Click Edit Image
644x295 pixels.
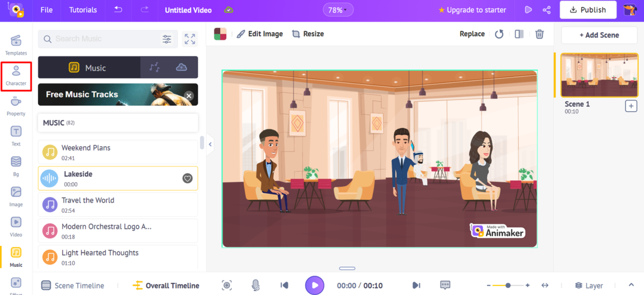(260, 34)
